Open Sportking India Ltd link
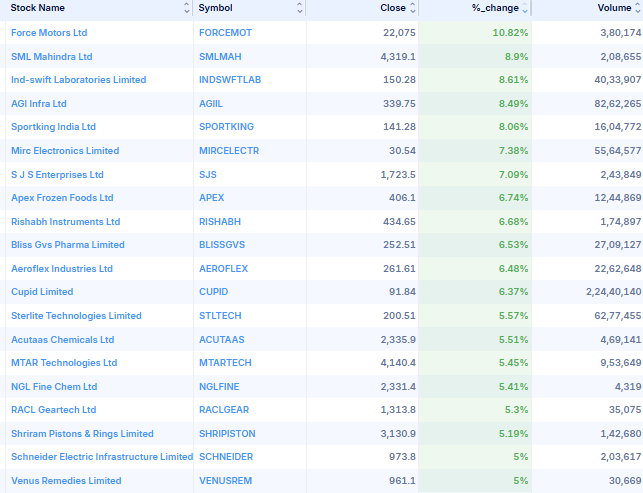This screenshot has height=493, width=643. pos(53,127)
